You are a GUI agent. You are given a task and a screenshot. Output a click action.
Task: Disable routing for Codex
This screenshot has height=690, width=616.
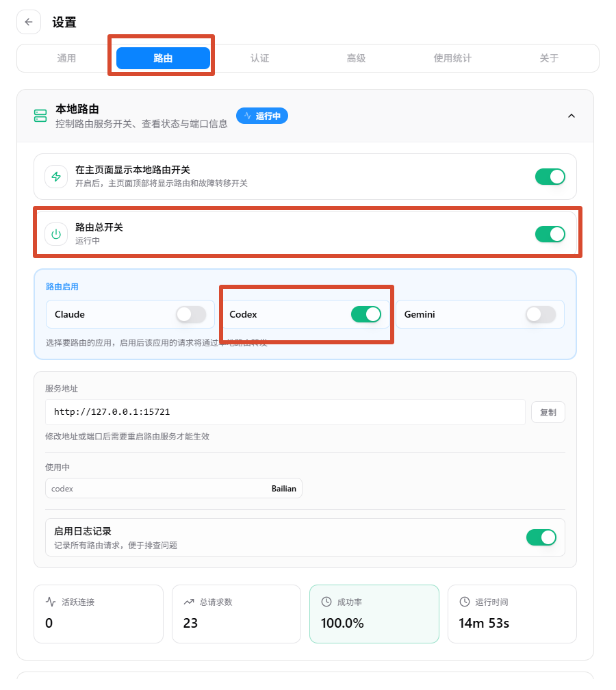pyautogui.click(x=366, y=315)
